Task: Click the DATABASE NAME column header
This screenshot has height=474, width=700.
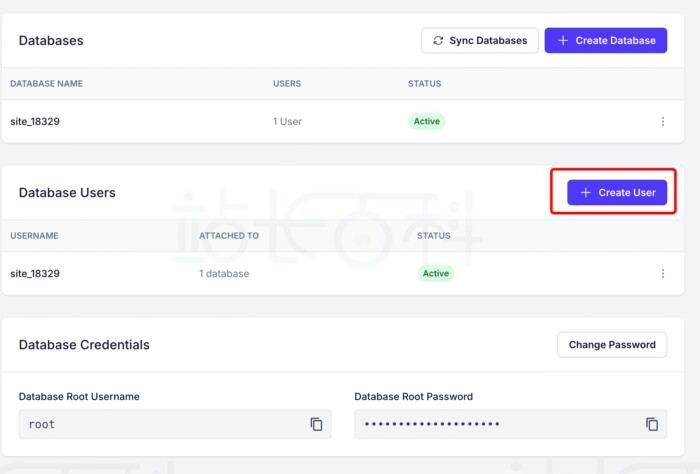Action: [46, 83]
